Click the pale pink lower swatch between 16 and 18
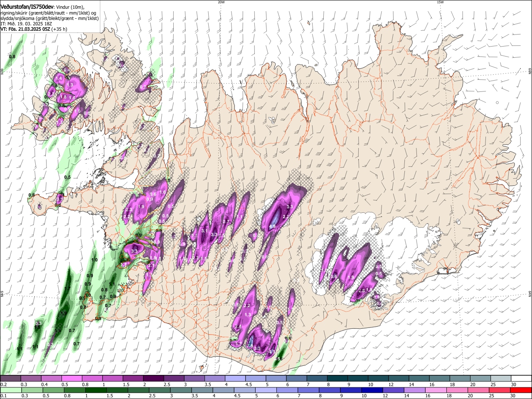The width and height of the screenshot is (532, 399). [x=436, y=390]
